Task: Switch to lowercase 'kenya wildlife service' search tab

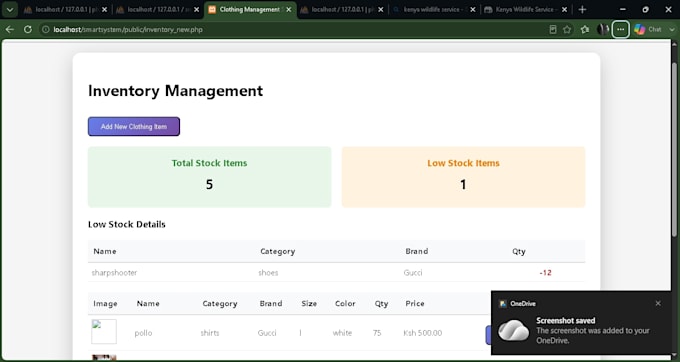Action: (435, 10)
